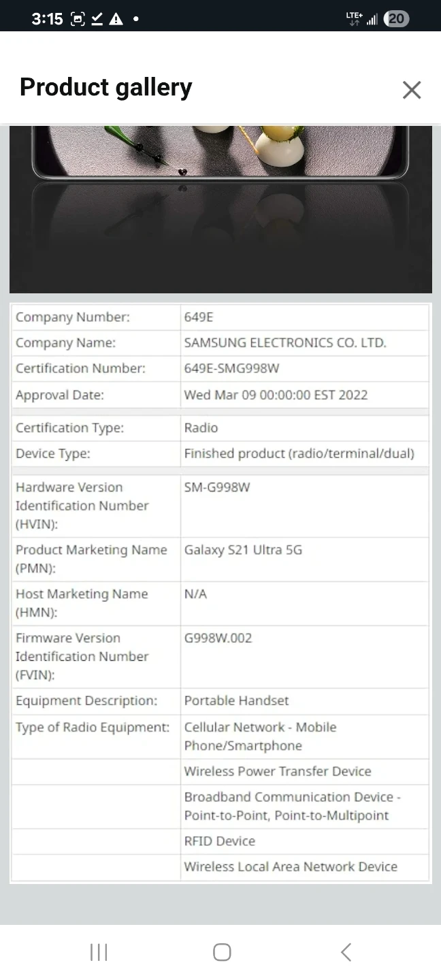Select the Company Number label
Image resolution: width=441 pixels, height=980 pixels.
73,317
